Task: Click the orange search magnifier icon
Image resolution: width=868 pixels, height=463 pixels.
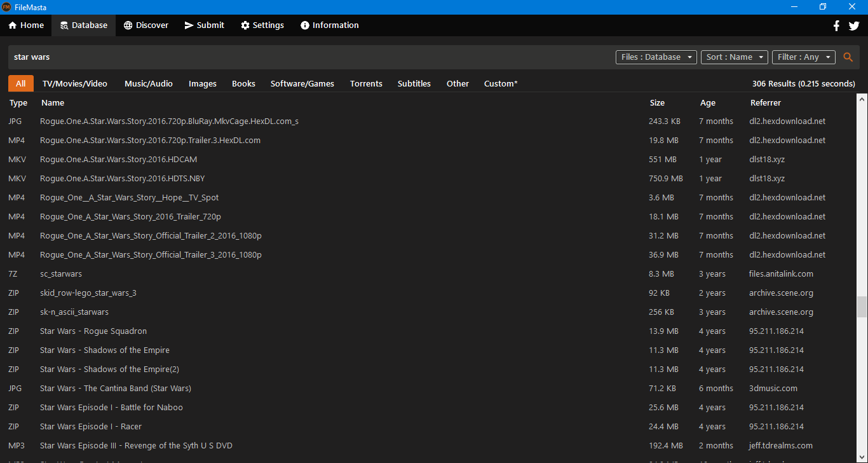Action: pyautogui.click(x=848, y=57)
